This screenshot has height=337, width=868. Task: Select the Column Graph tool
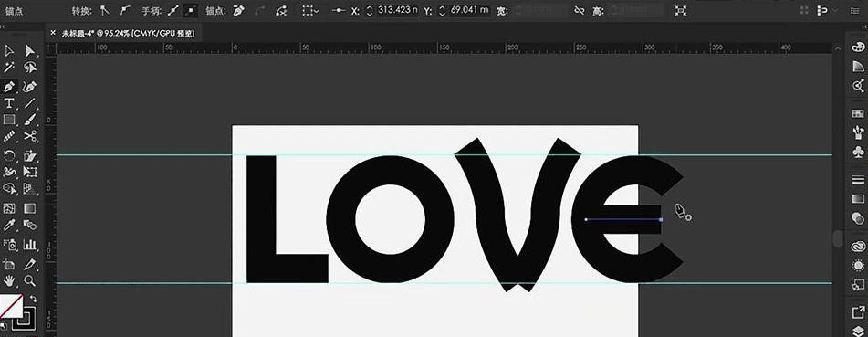(30, 245)
